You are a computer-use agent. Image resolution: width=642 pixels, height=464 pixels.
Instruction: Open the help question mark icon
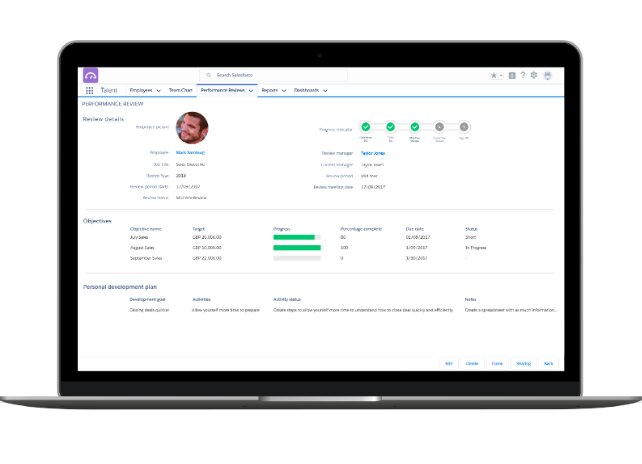pyautogui.click(x=523, y=75)
